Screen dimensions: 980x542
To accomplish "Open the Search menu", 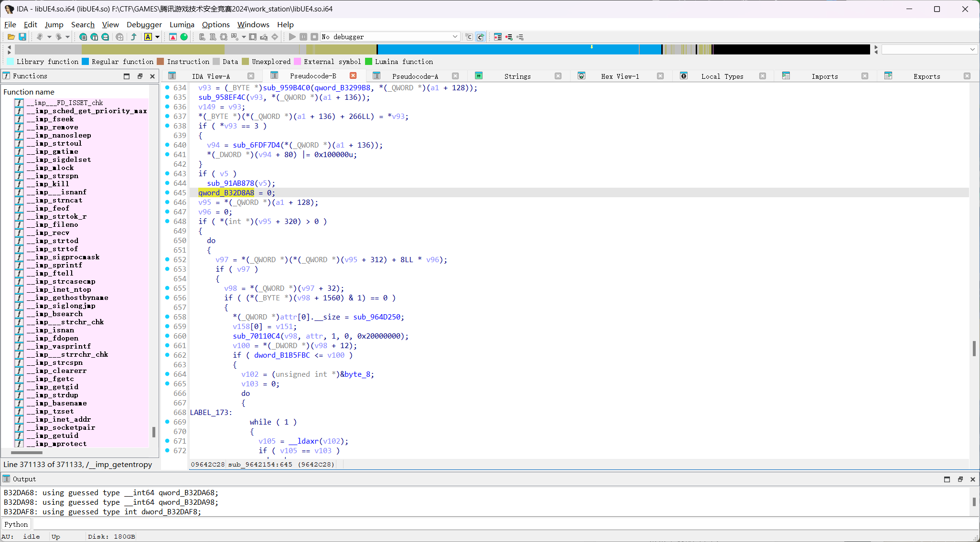I will [83, 24].
